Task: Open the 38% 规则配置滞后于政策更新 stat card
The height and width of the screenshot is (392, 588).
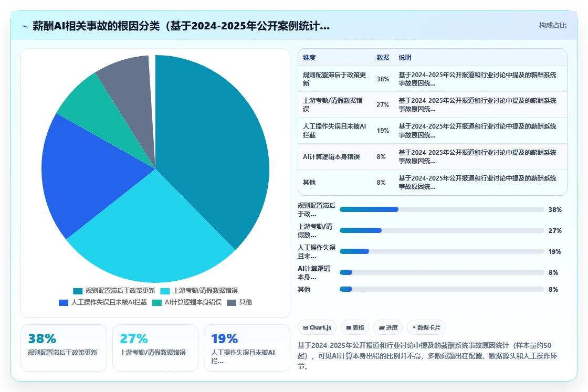Action: pyautogui.click(x=64, y=348)
